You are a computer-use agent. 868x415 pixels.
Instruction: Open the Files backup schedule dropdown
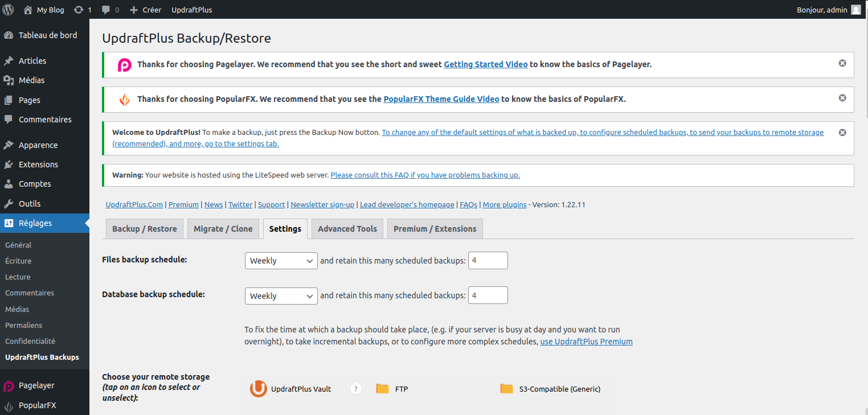pos(281,261)
